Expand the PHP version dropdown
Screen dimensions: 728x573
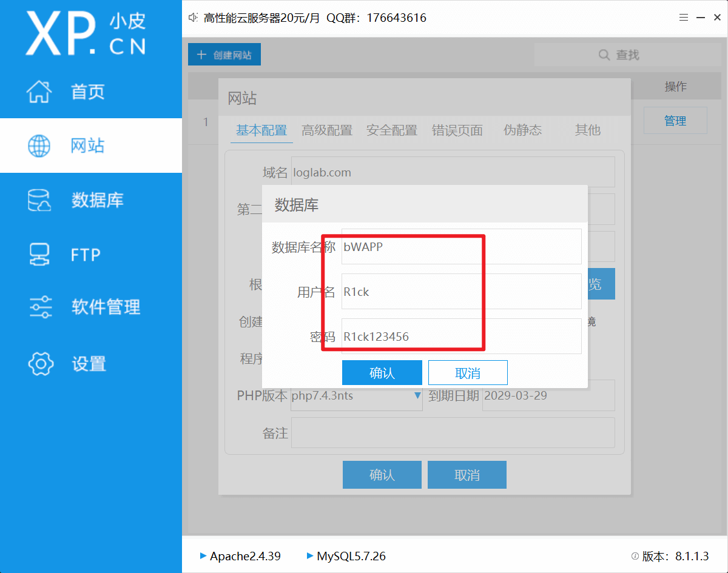(417, 396)
